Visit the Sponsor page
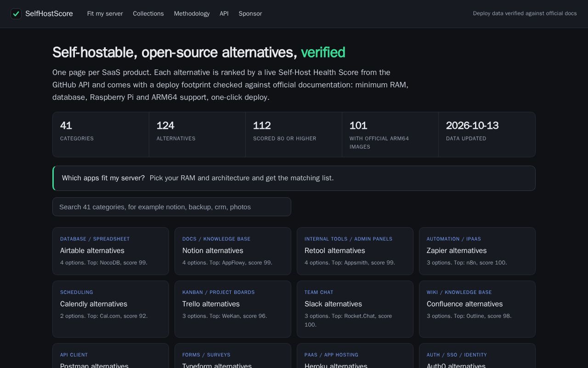 point(250,14)
